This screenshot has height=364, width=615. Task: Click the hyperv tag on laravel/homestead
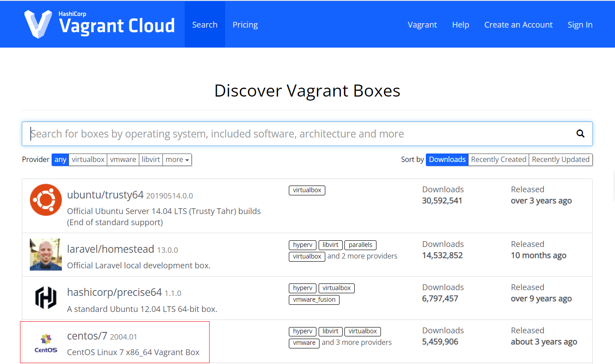[x=303, y=245]
